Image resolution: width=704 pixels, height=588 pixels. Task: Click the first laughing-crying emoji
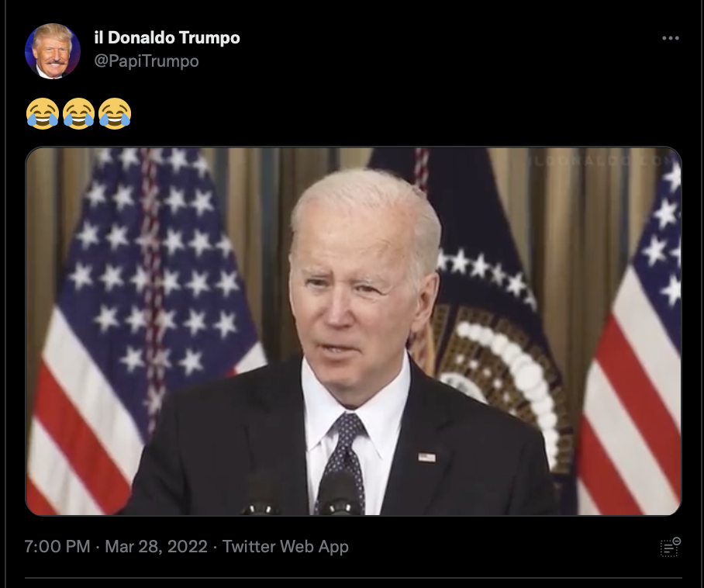43,114
